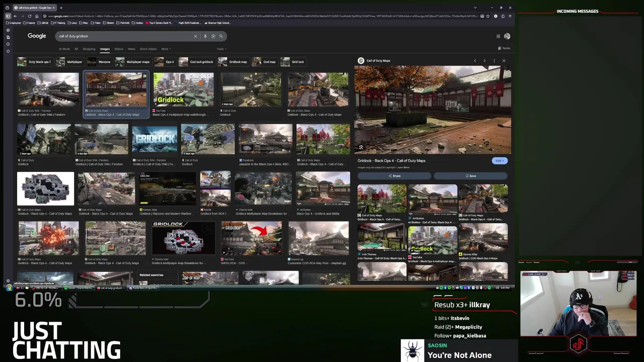The image size is (644, 362).
Task: Open the GitHub bookmarks folder
Action: pos(43,23)
